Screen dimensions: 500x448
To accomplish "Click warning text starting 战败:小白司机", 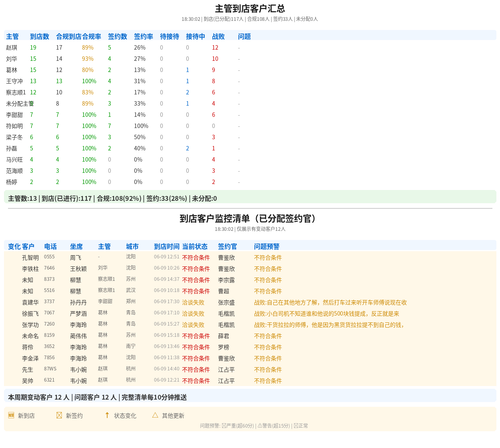I will click(x=326, y=314).
